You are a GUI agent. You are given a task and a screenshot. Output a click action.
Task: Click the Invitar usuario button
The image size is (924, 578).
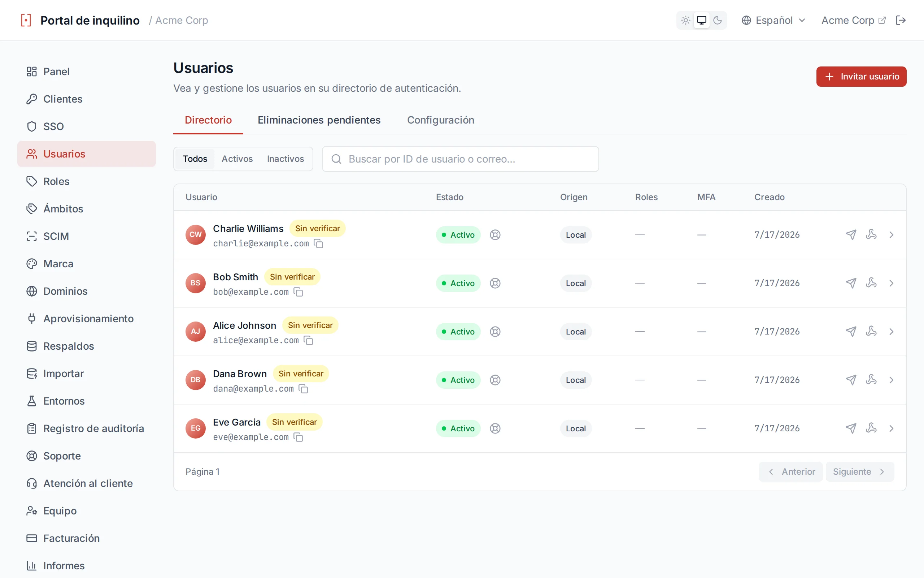pyautogui.click(x=861, y=77)
